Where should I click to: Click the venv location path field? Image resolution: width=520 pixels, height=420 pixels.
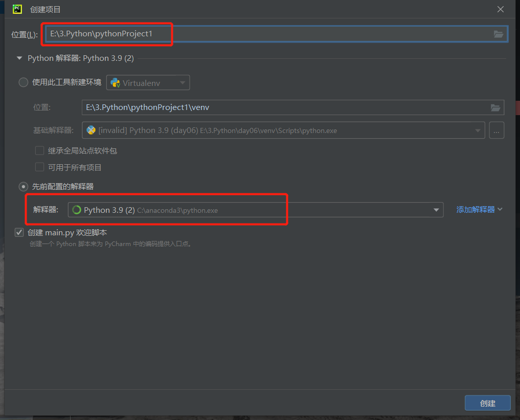tap(293, 107)
